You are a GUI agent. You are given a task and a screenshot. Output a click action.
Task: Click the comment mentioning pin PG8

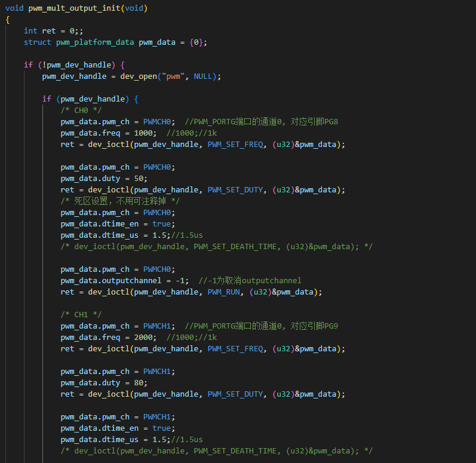click(x=262, y=122)
